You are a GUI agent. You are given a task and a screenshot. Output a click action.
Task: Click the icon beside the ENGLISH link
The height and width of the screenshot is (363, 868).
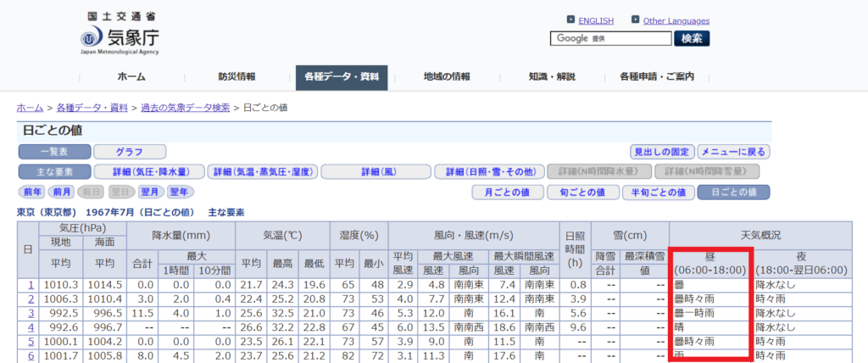(570, 20)
